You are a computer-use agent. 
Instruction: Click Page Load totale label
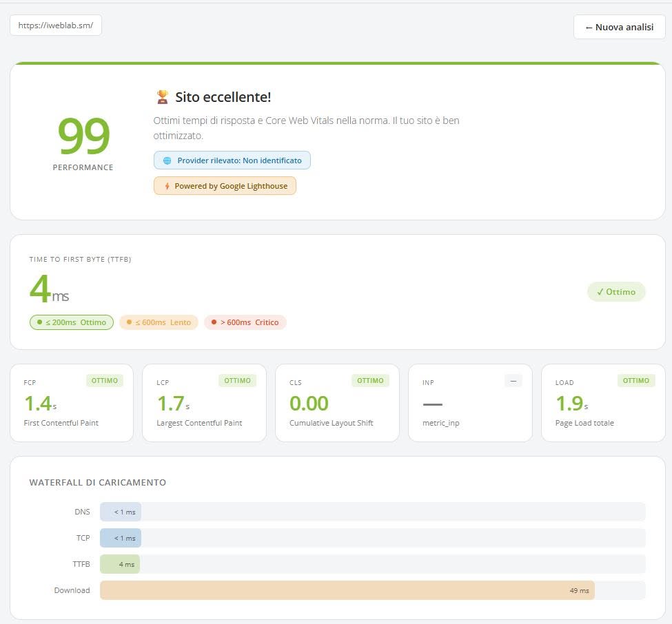(x=584, y=423)
